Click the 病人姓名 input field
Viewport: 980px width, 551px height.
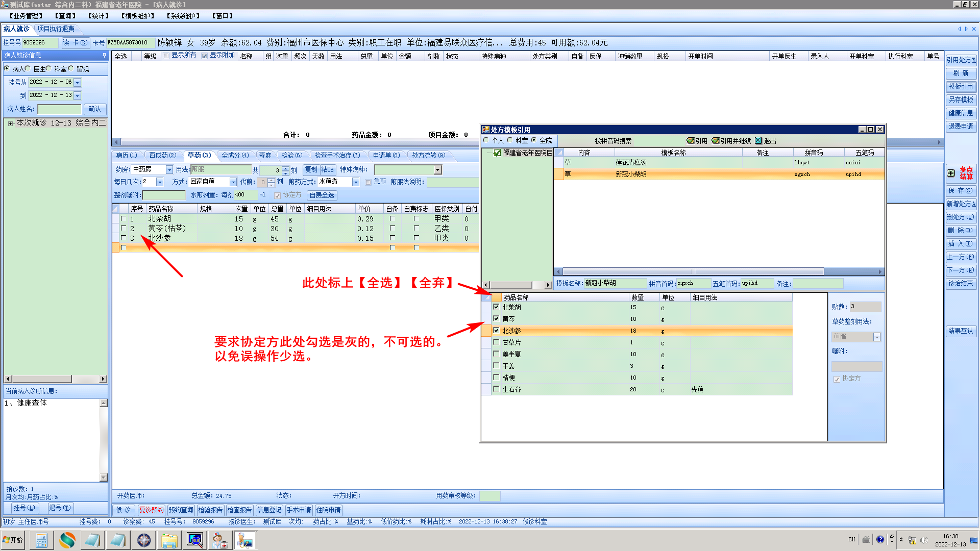click(x=59, y=109)
